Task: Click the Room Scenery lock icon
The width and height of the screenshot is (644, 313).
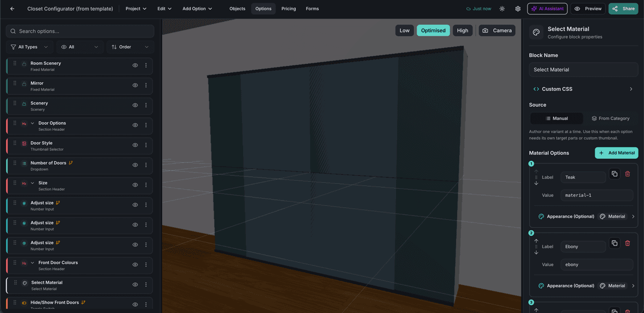Action: 24,64
